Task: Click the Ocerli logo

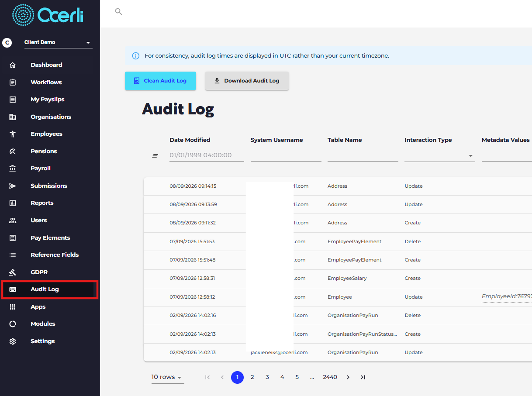Action: coord(48,15)
